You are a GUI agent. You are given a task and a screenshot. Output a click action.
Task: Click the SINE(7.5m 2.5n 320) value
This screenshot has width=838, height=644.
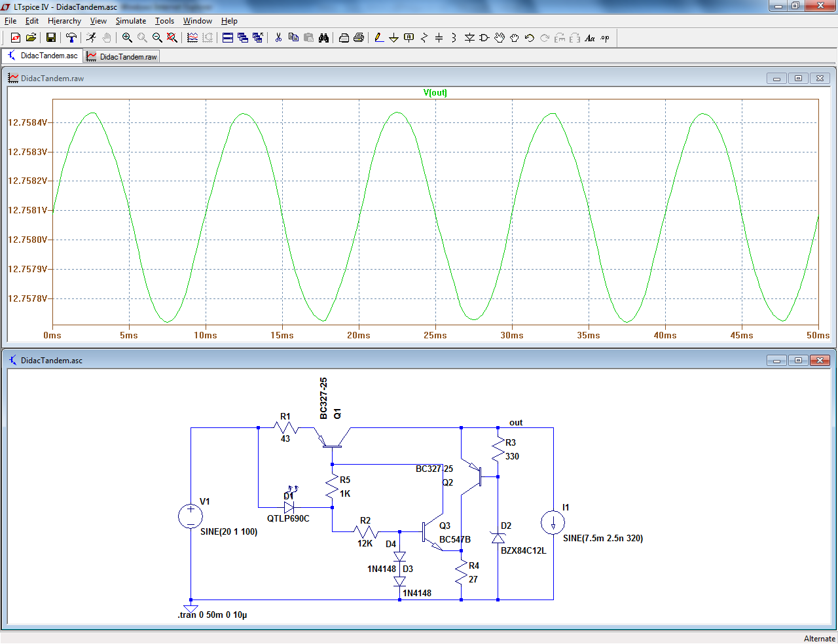603,538
